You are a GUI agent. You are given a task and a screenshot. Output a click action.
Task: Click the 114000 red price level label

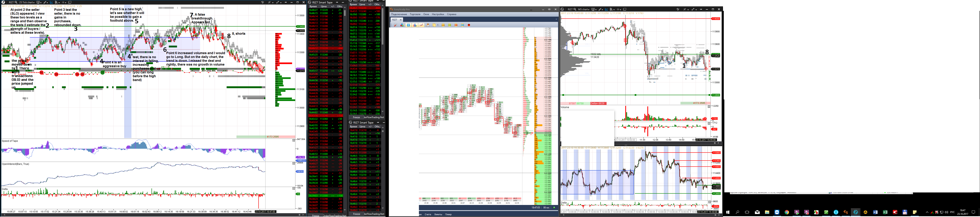tap(716, 19)
